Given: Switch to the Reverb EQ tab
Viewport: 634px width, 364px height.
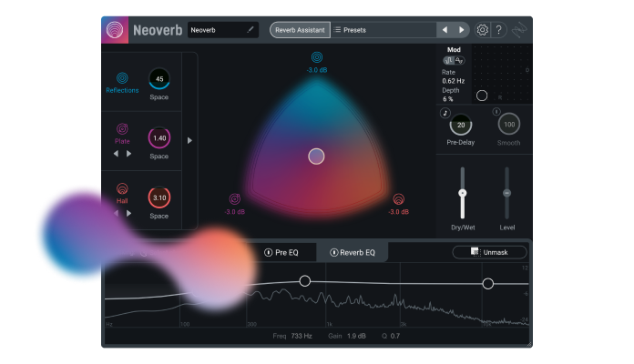Looking at the screenshot, I should coord(353,252).
